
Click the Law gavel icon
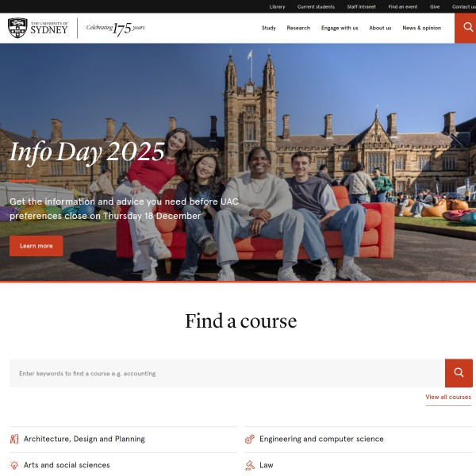[x=250, y=465]
